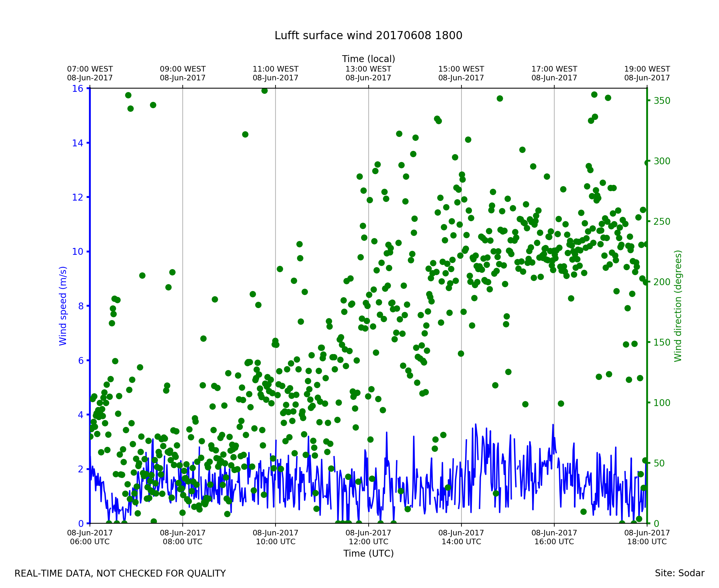The image size is (719, 588).
Task: Click the 'Time (UTC)' bottom axis label
Action: pos(368,553)
